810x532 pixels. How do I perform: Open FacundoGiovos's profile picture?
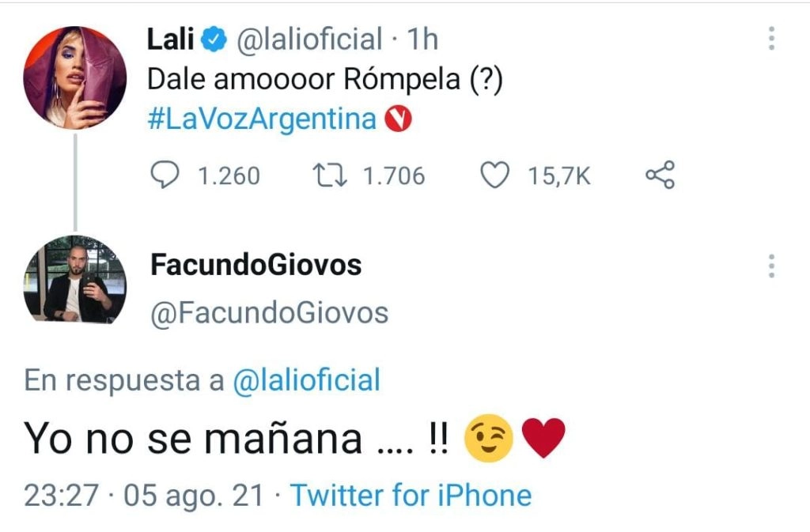tap(75, 280)
